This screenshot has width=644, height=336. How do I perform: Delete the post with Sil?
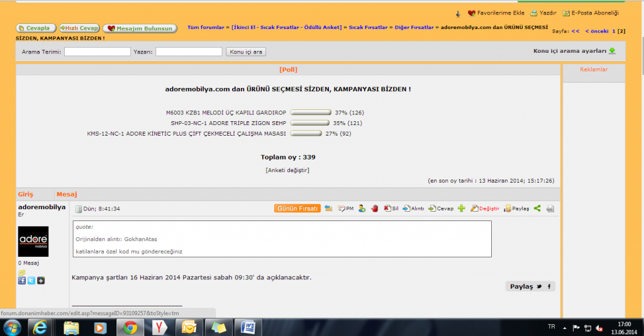391,209
